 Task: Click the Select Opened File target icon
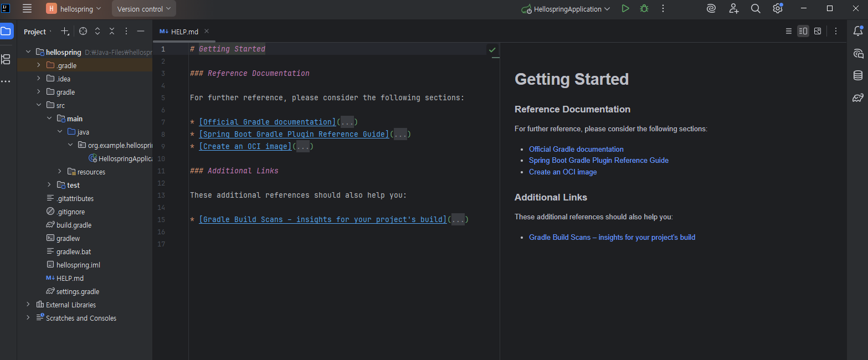pos(83,32)
